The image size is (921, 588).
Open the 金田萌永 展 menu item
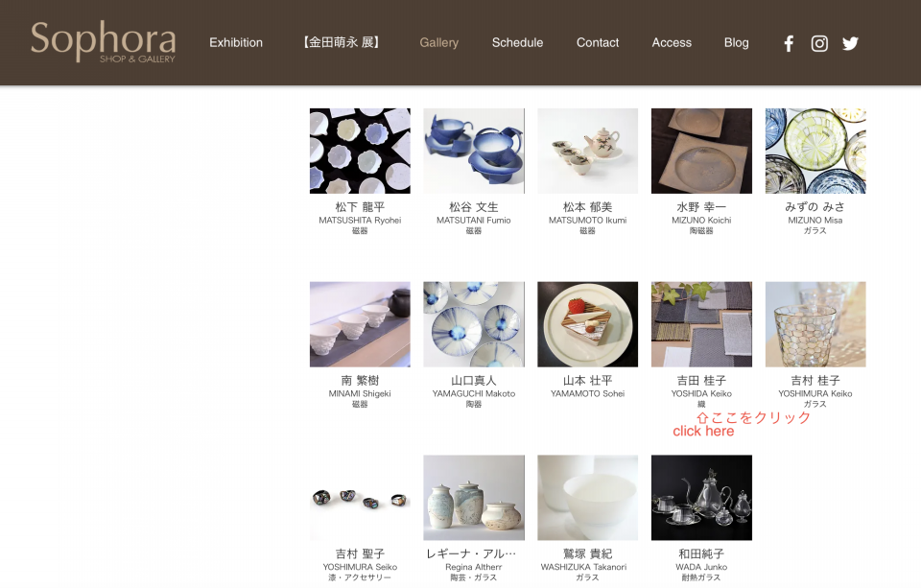[342, 42]
